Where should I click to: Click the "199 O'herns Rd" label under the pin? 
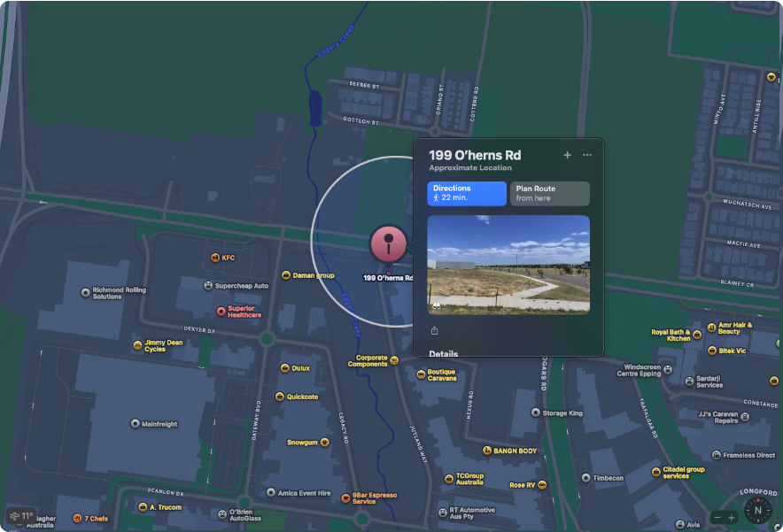tap(388, 278)
